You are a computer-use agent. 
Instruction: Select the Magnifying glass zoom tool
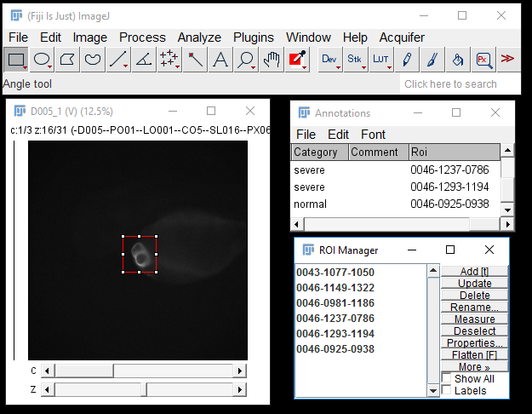click(x=246, y=60)
